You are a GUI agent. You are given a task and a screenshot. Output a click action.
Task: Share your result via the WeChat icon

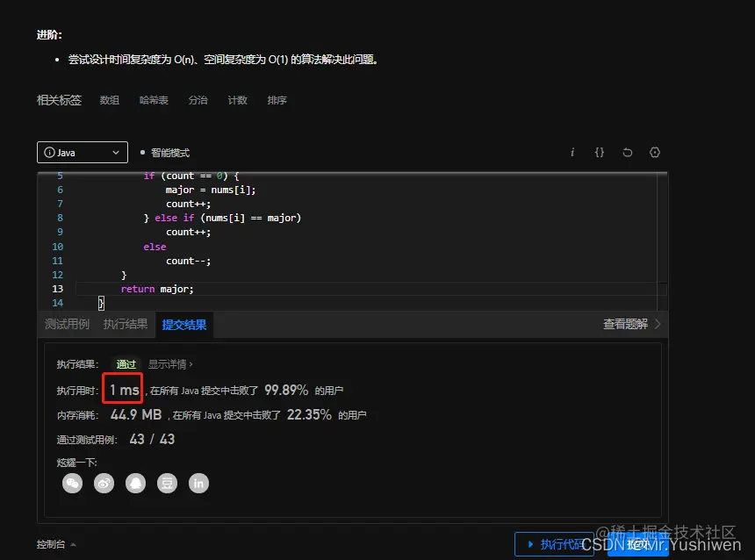[x=72, y=483]
